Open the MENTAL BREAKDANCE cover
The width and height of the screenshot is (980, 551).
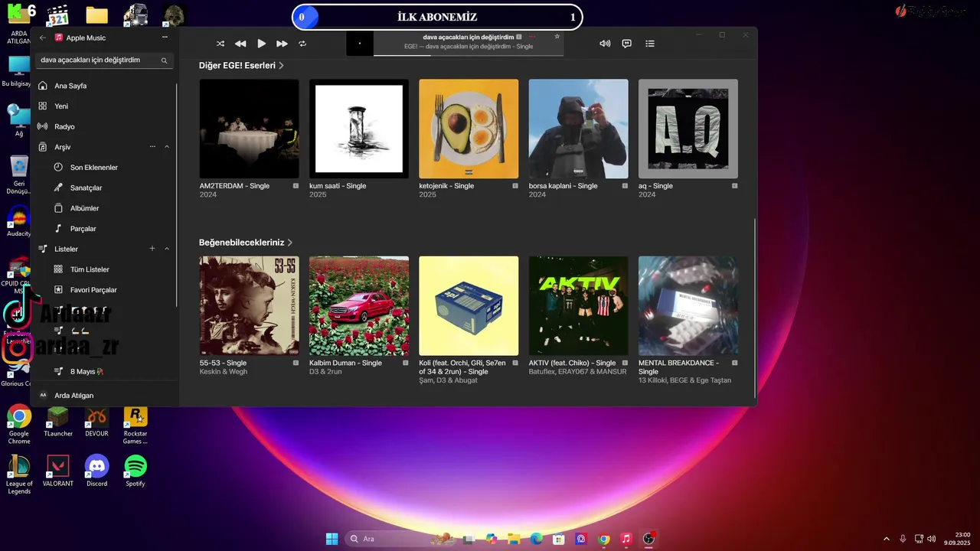click(x=688, y=305)
